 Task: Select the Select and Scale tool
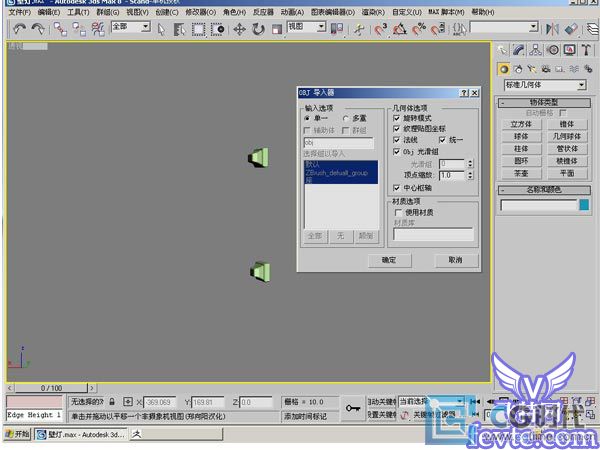[x=277, y=29]
